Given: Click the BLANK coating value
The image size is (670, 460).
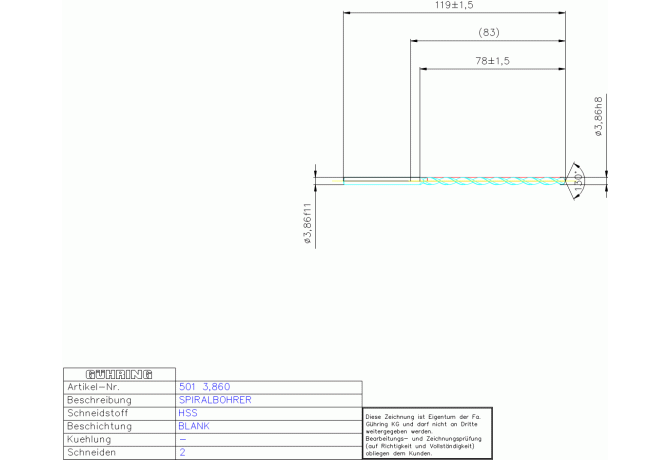Looking at the screenshot, I should tap(193, 425).
